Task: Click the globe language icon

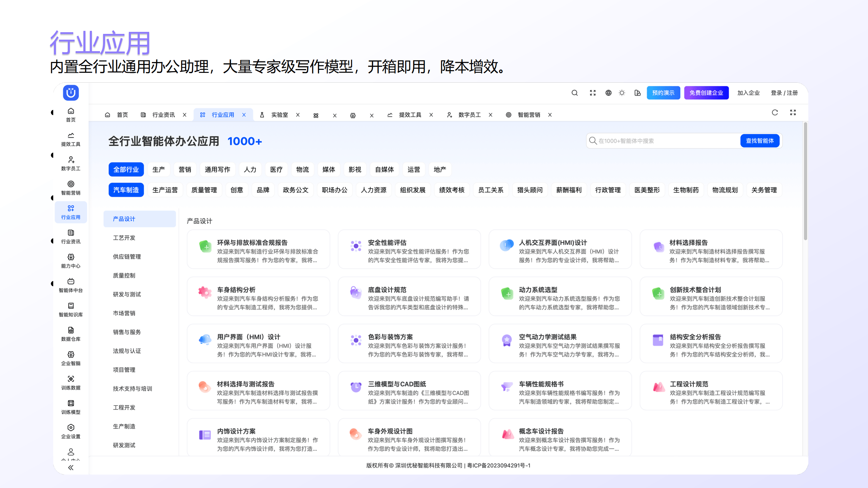Action: (x=608, y=93)
